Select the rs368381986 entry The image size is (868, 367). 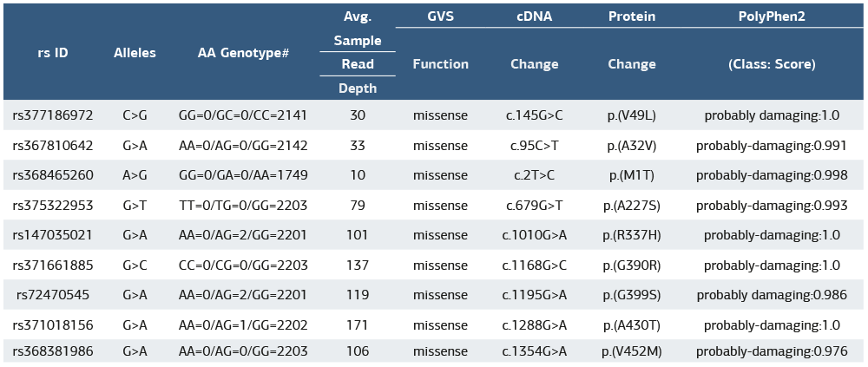pyautogui.click(x=53, y=351)
